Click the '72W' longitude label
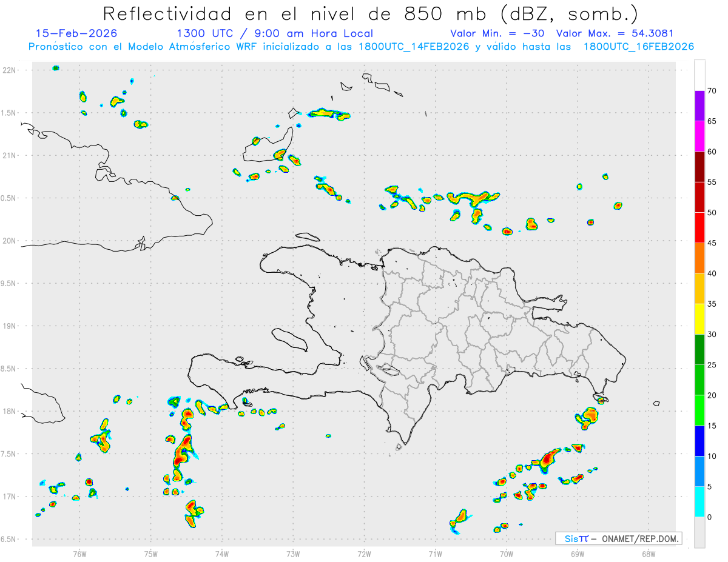 pyautogui.click(x=364, y=554)
